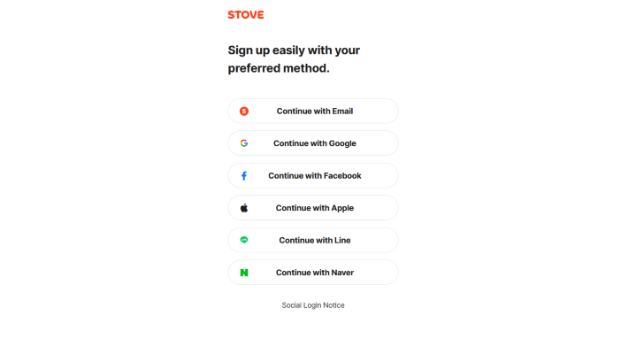Image resolution: width=644 pixels, height=362 pixels.
Task: Click the blue Facebook f icon
Action: pos(244,176)
